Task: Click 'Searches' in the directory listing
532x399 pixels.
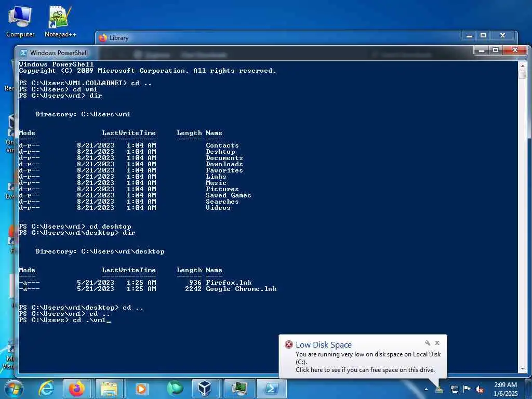Action: [x=222, y=202]
